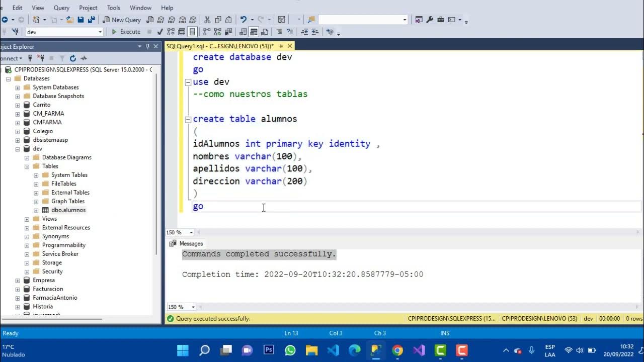Image resolution: width=644 pixels, height=362 pixels.
Task: Expand the dbo.alumnos table node
Action: (x=36, y=210)
